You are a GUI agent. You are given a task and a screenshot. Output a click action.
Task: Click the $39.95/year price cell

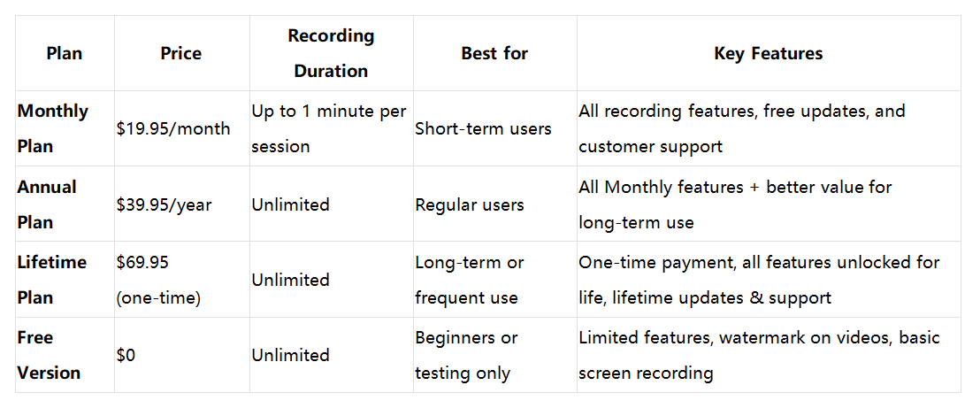[x=164, y=204]
